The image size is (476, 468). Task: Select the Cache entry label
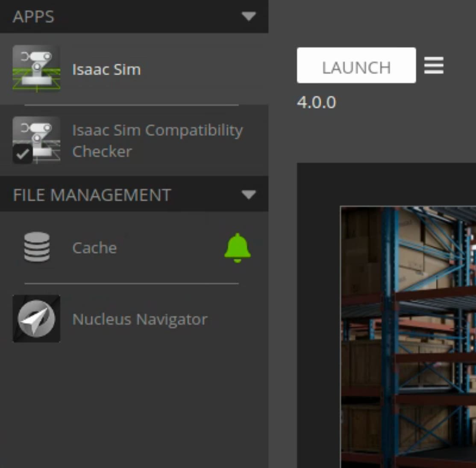click(94, 248)
